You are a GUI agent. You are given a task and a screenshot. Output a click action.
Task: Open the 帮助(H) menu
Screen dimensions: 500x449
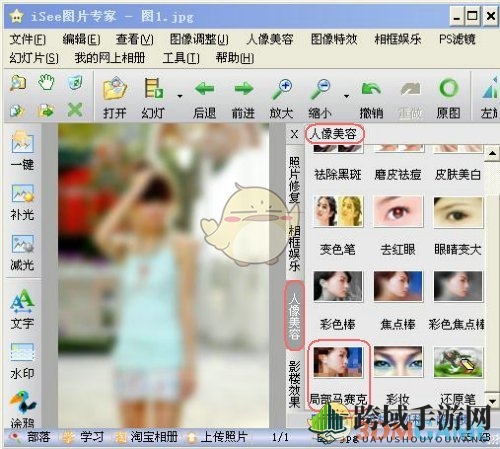point(235,58)
